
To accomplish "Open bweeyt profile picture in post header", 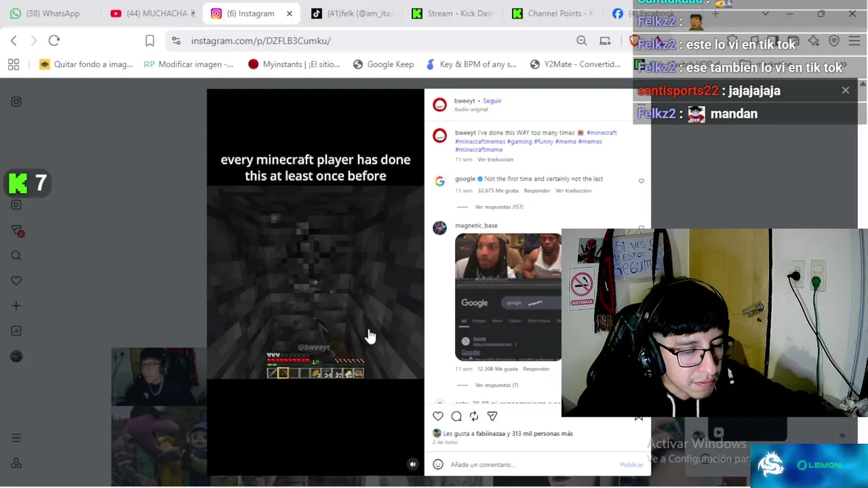I will click(x=440, y=104).
